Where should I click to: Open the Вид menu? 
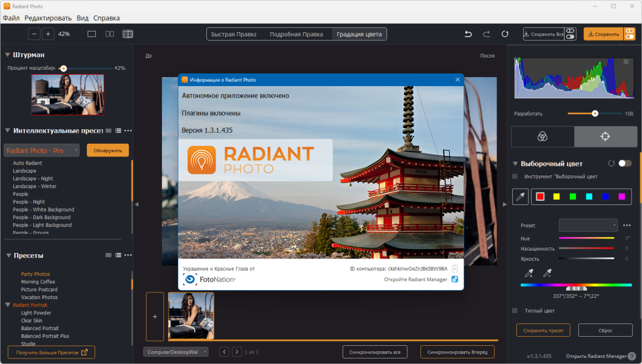tap(83, 18)
